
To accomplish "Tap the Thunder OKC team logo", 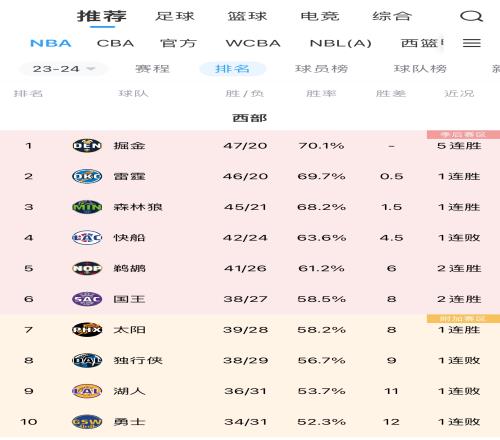I will tap(87, 176).
